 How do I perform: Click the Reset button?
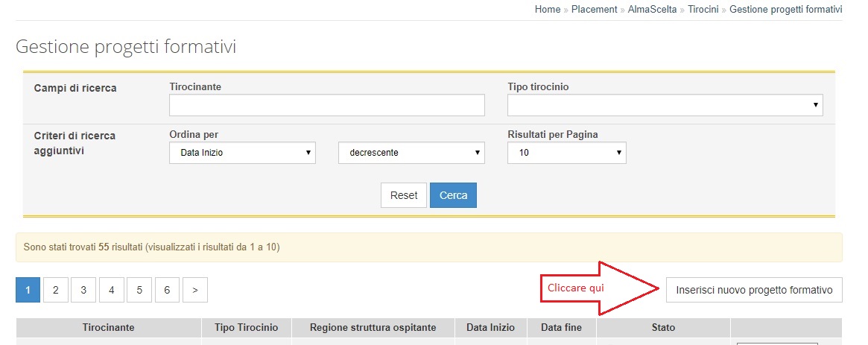click(404, 195)
